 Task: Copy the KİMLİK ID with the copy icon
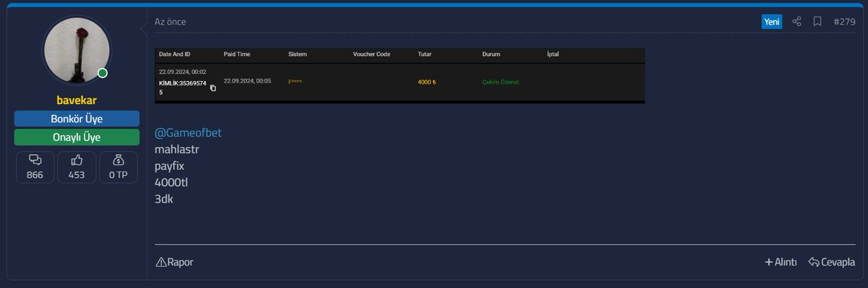click(213, 88)
